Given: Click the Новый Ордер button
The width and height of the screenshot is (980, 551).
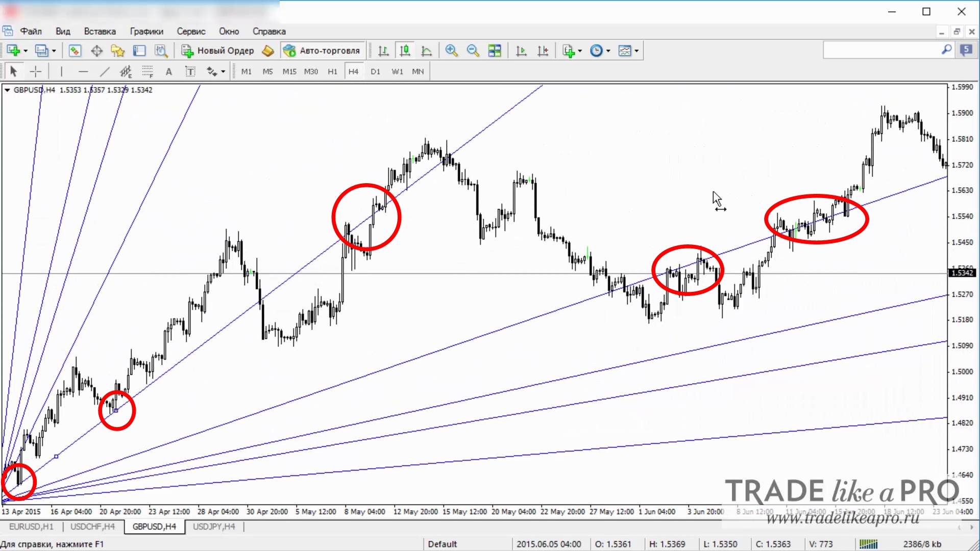Looking at the screenshot, I should pyautogui.click(x=218, y=51).
